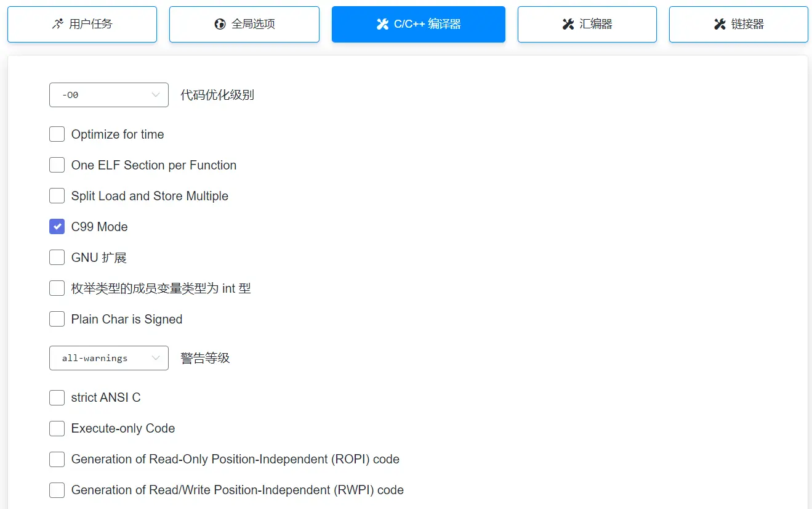Image resolution: width=812 pixels, height=509 pixels.
Task: Enable GNU 扩展
Action: pos(57,257)
